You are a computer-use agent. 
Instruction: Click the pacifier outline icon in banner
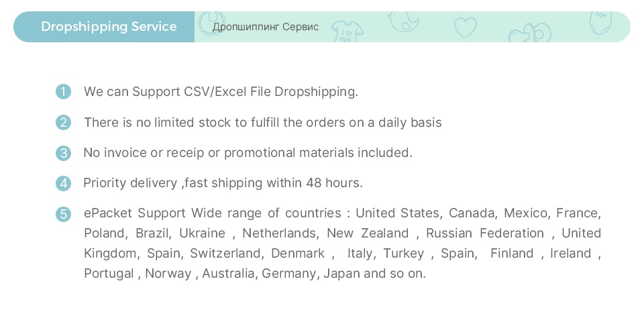[527, 34]
